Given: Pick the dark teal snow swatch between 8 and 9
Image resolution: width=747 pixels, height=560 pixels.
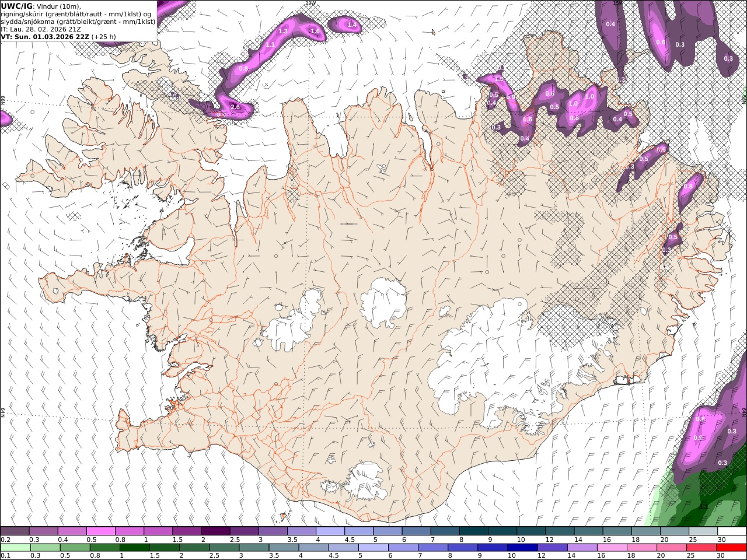Looking at the screenshot, I should coord(473,531).
